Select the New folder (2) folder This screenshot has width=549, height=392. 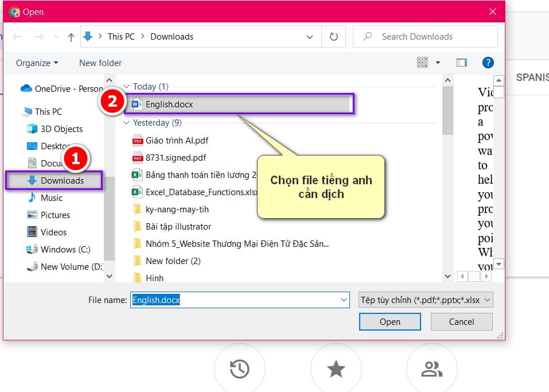point(167,261)
